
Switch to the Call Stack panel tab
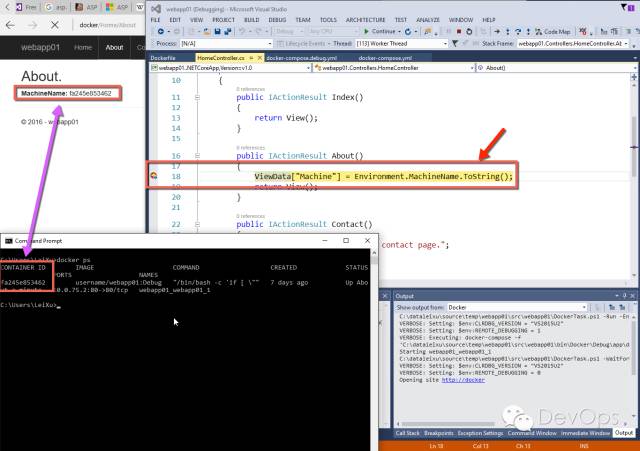pyautogui.click(x=407, y=433)
